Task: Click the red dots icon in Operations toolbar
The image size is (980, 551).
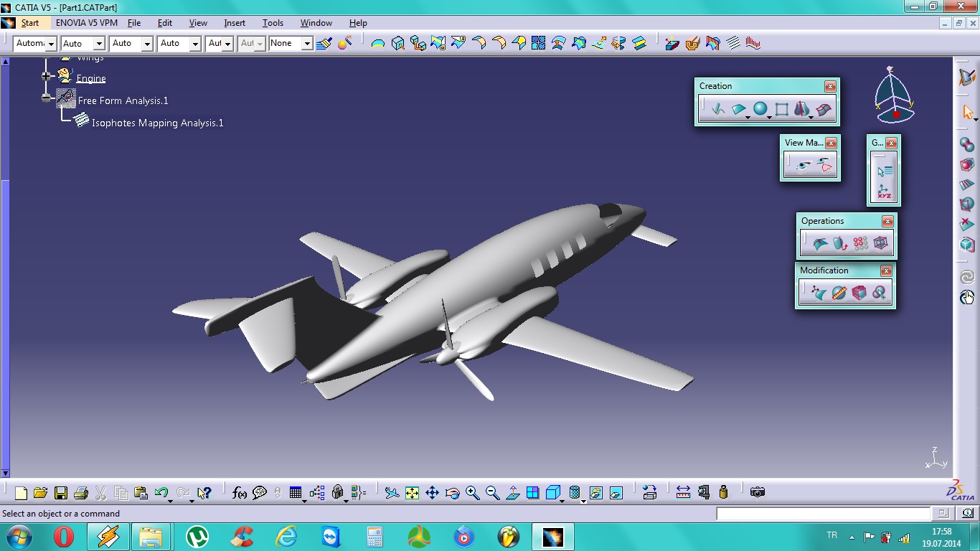Action: point(860,244)
